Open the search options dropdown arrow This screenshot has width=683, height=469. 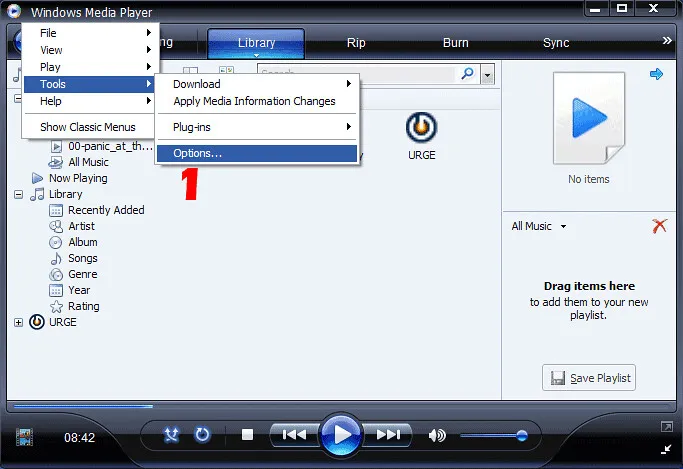click(x=487, y=75)
